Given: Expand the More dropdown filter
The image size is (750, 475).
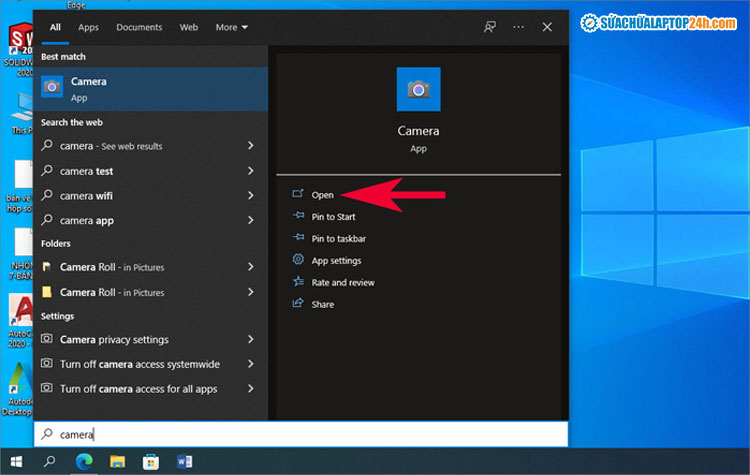Looking at the screenshot, I should 232,27.
